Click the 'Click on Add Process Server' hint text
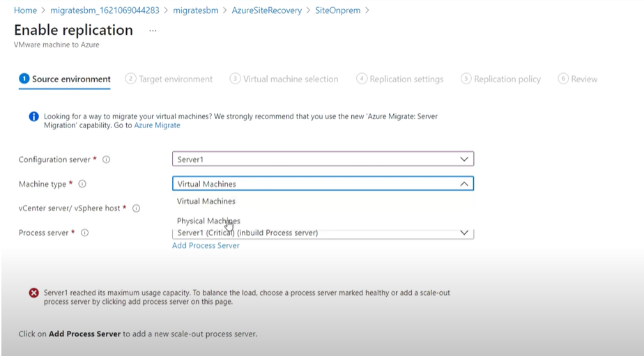644x356 pixels. click(138, 334)
